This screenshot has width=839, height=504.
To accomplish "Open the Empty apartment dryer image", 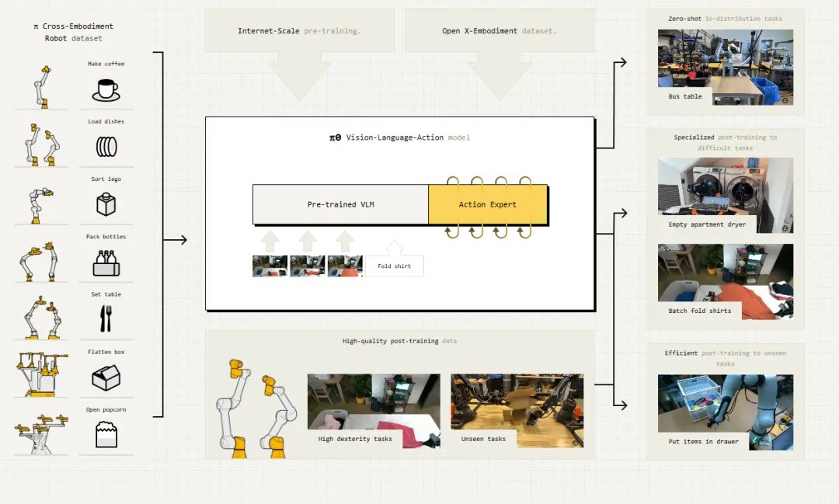I will click(x=726, y=195).
